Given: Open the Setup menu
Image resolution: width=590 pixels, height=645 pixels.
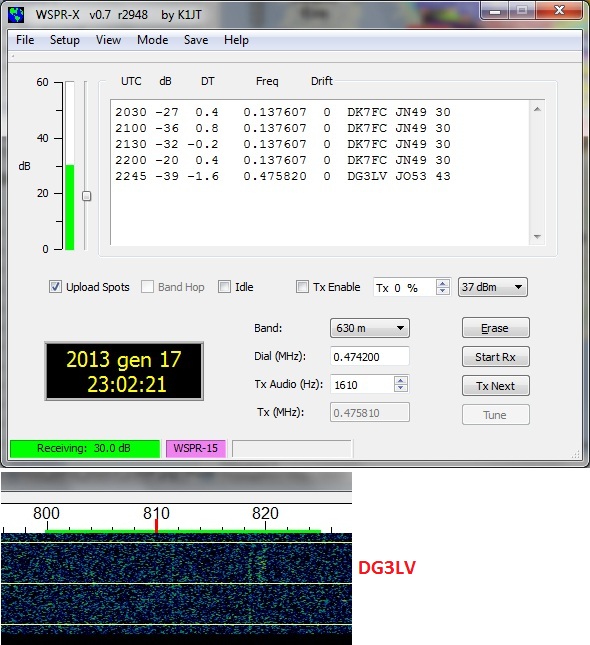Looking at the screenshot, I should point(65,40).
